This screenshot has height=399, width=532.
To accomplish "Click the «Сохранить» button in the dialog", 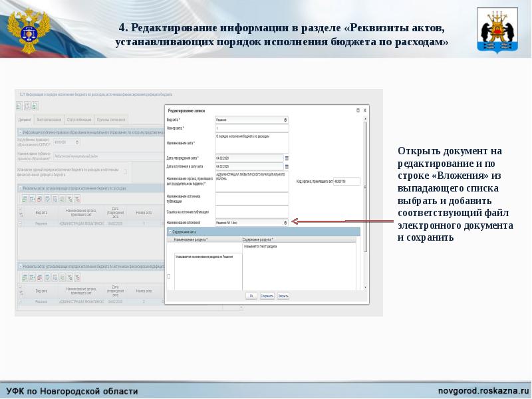I will 267,296.
